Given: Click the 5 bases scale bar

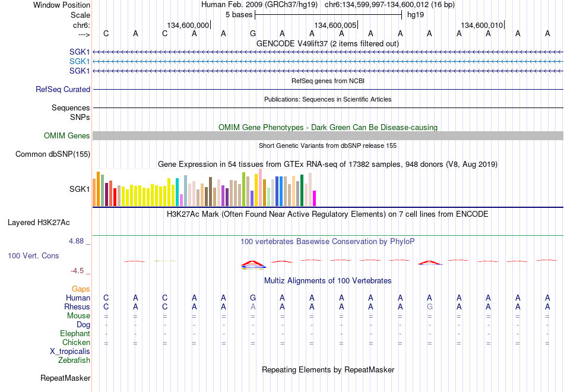Looking at the screenshot, I should click(328, 15).
